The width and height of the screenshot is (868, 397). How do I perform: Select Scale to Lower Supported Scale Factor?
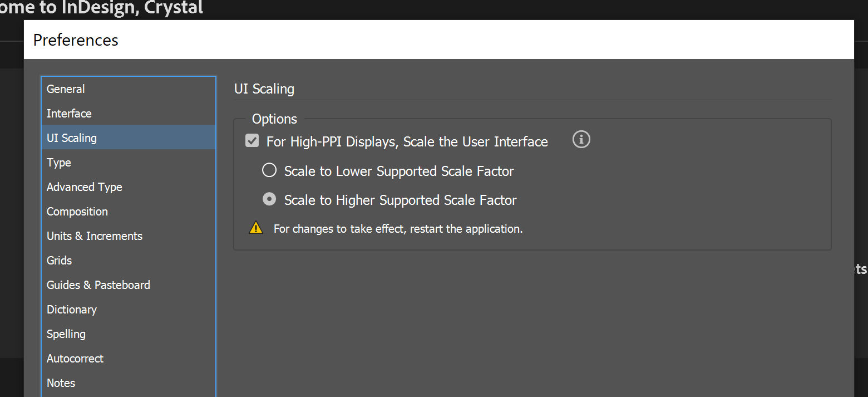tap(269, 170)
